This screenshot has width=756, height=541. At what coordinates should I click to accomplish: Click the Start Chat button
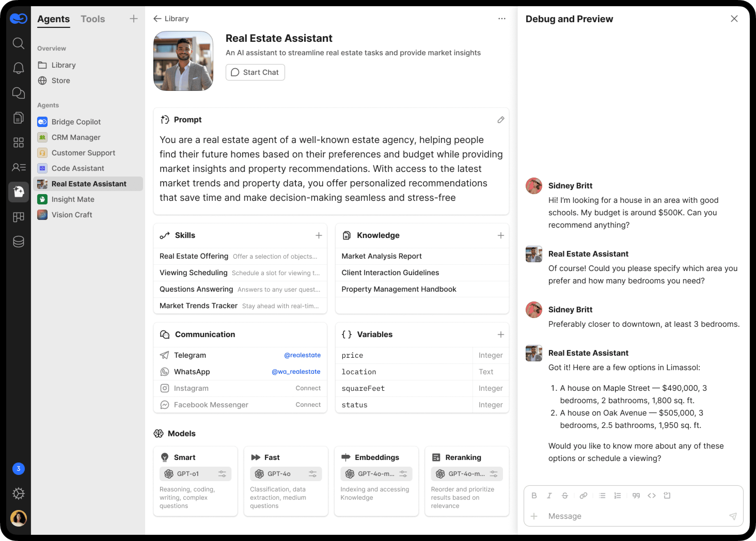pos(255,72)
